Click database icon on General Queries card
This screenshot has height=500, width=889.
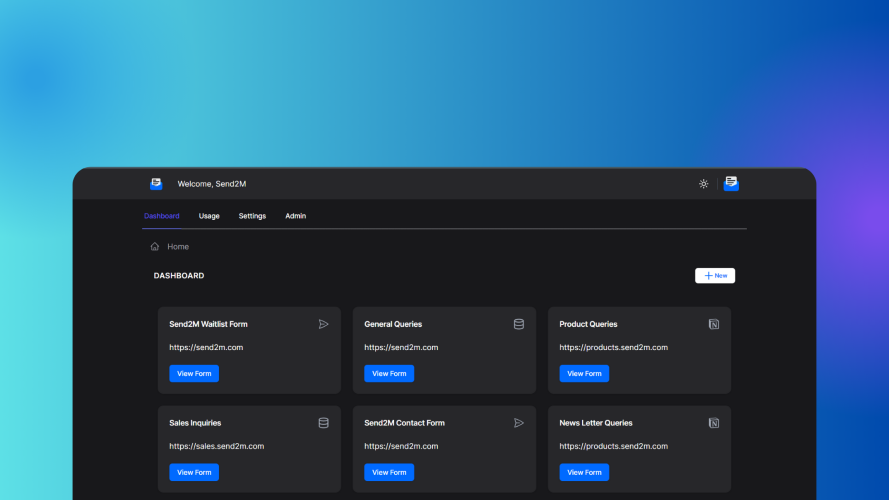click(518, 324)
